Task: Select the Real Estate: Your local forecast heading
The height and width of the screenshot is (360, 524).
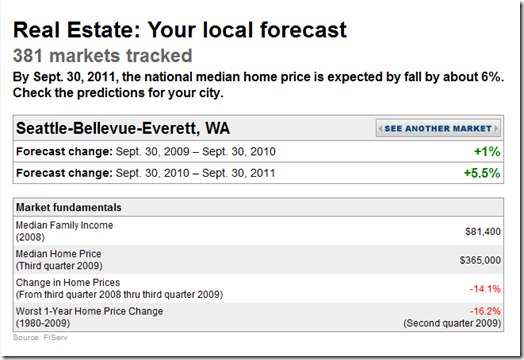Action: click(180, 30)
